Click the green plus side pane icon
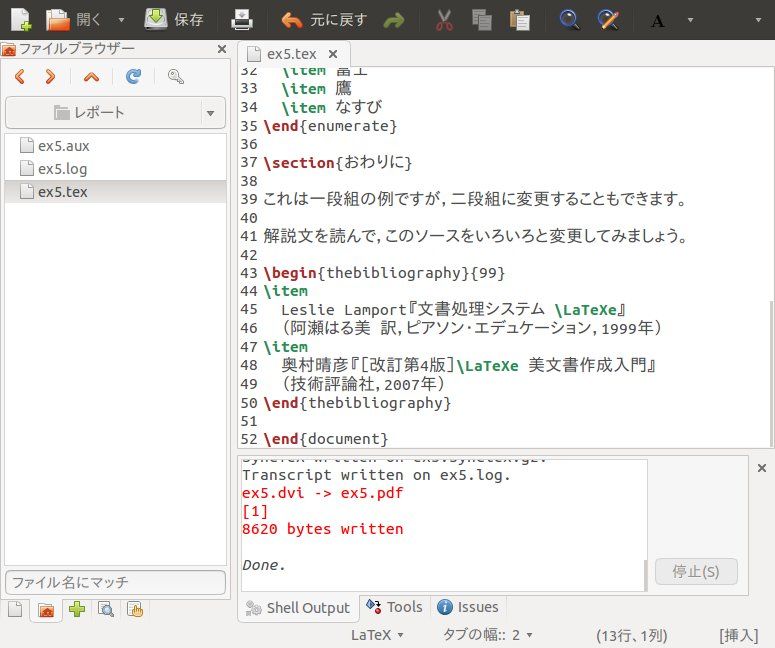 point(77,609)
